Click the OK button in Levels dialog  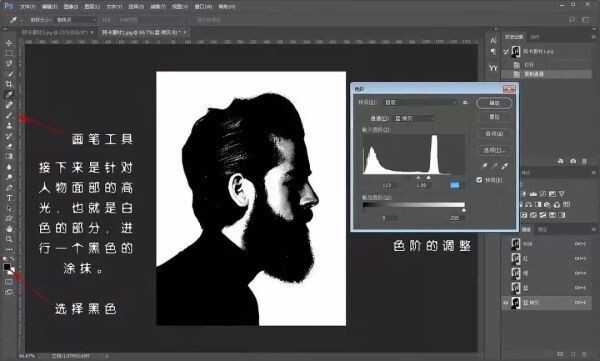point(494,103)
